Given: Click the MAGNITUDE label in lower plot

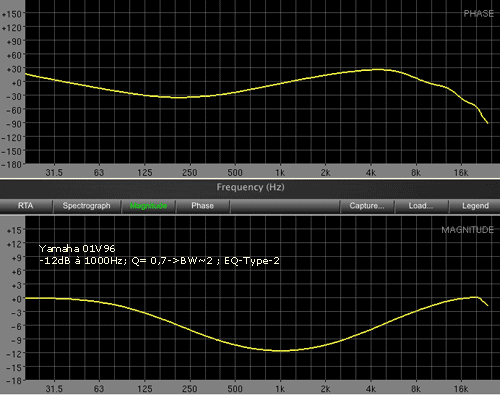Looking at the screenshot, I should point(467,230).
